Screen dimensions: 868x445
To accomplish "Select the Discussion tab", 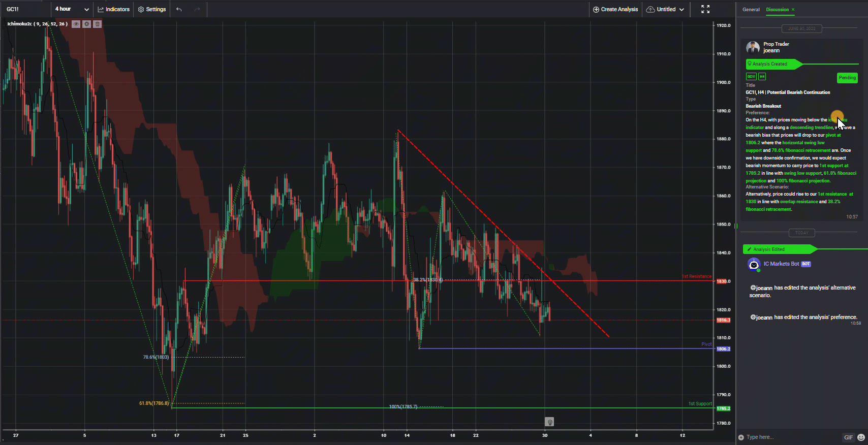I will point(777,10).
